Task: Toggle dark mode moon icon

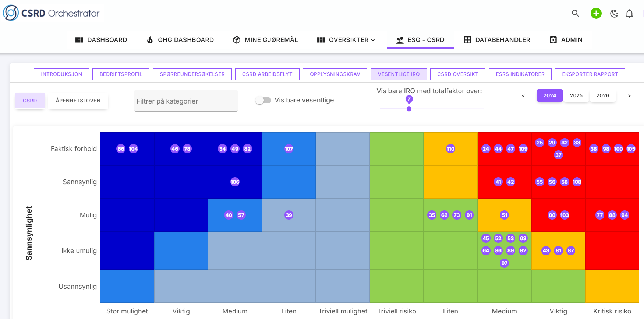Action: (x=614, y=14)
